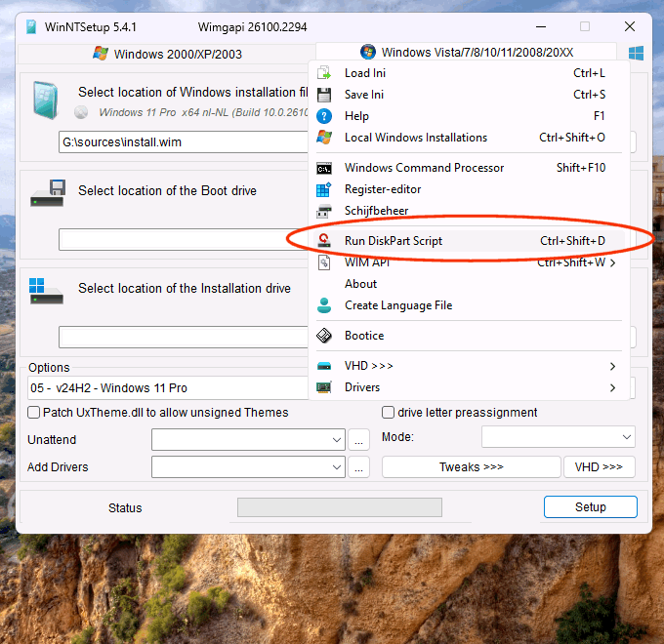Enable Patch UxTheme.dll checkbox

(33, 412)
